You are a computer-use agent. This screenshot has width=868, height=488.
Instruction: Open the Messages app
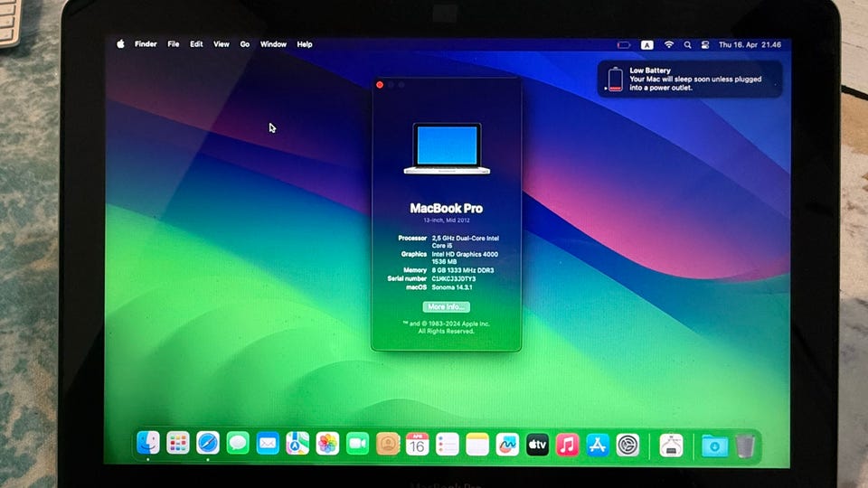pyautogui.click(x=238, y=443)
